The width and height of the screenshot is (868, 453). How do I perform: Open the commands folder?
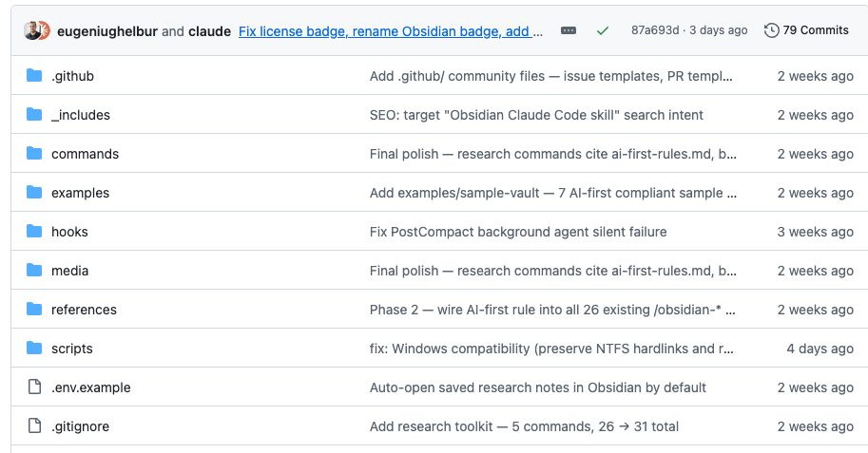click(x=86, y=154)
